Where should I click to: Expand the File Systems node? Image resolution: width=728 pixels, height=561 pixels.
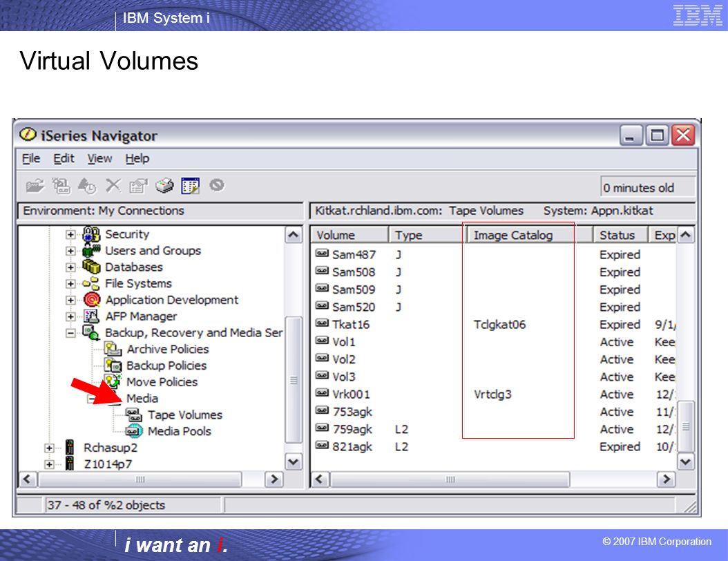click(70, 284)
